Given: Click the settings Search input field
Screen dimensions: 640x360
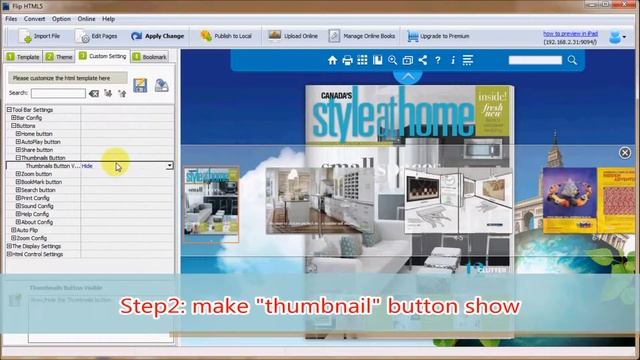Looking at the screenshot, I should [58, 93].
